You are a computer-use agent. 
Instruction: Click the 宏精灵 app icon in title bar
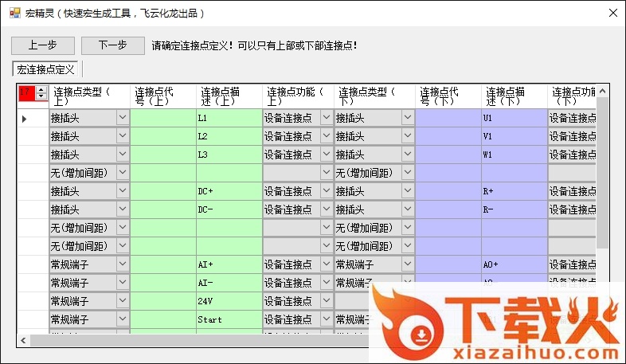(x=15, y=13)
